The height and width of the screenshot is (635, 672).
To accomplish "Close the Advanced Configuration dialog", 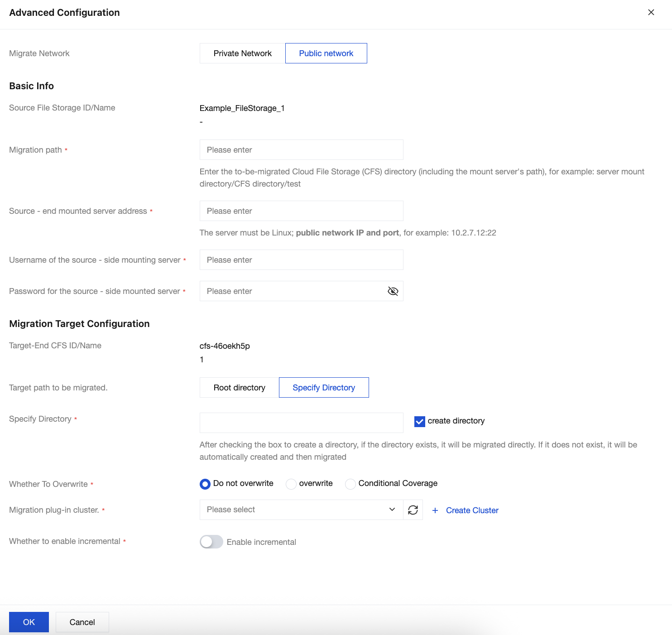I will tap(651, 12).
